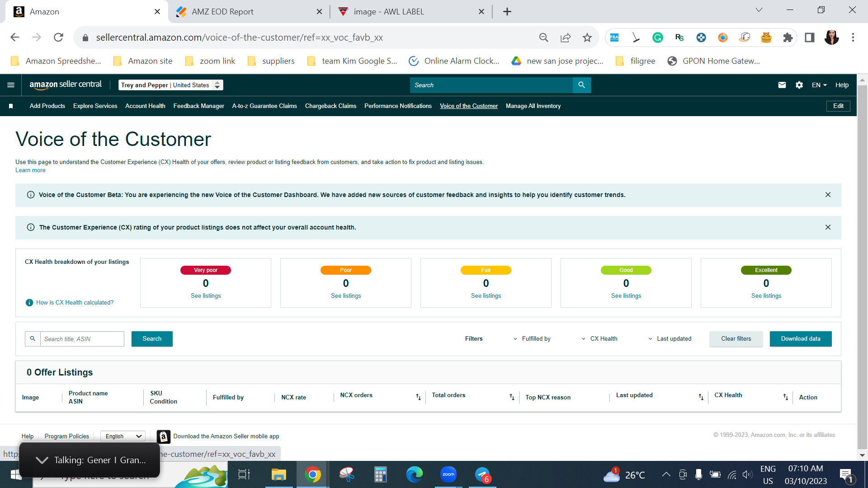Open Manage All Inventory in the navigation bar
This screenshot has width=868, height=488.
click(x=533, y=106)
